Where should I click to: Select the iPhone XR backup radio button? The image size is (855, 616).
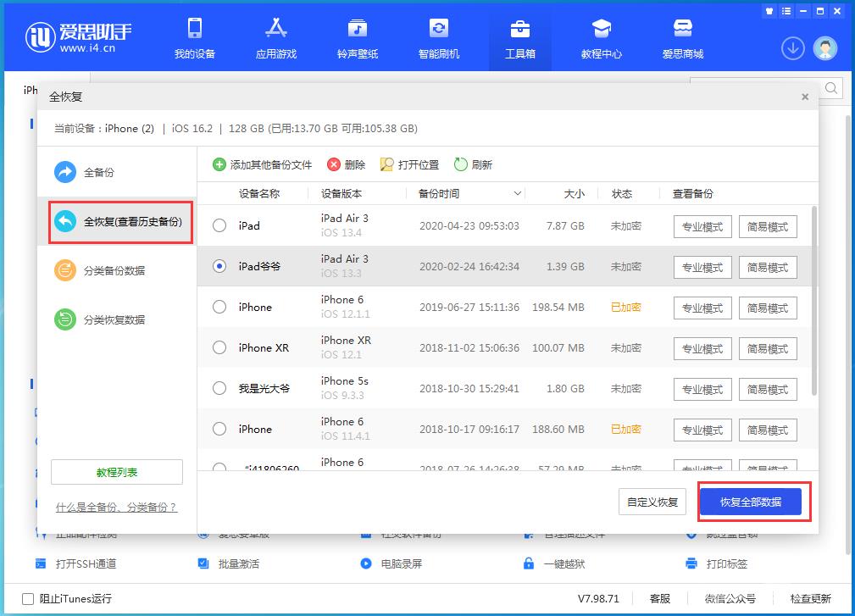click(x=219, y=348)
